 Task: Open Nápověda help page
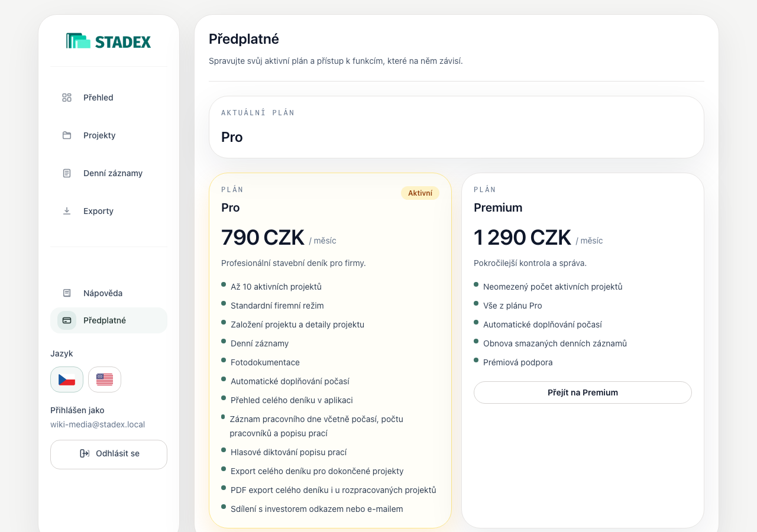(109, 293)
